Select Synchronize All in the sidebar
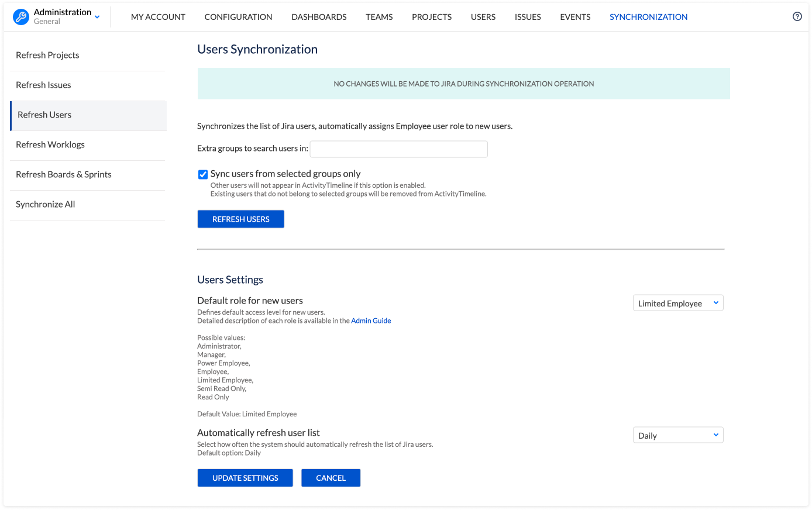The image size is (812, 510). click(46, 204)
